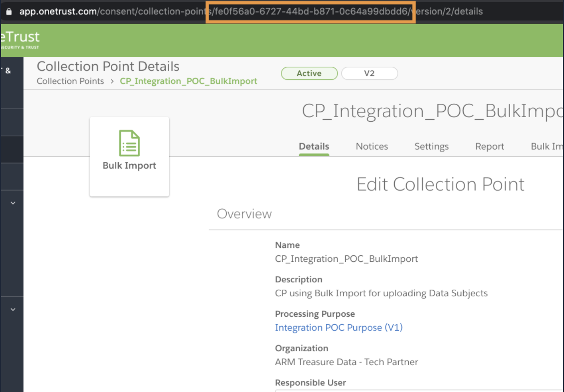Open Integration POC Purpose (V1) link
564x392 pixels.
[339, 327]
